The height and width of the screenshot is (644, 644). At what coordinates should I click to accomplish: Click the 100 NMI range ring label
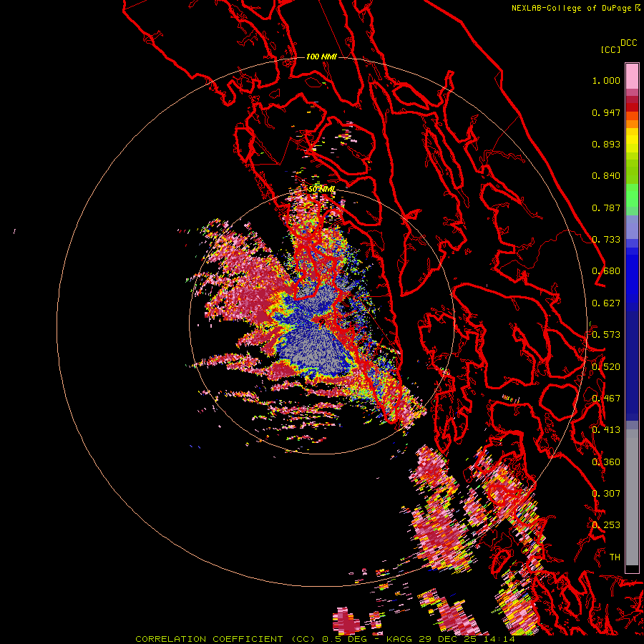tap(321, 57)
